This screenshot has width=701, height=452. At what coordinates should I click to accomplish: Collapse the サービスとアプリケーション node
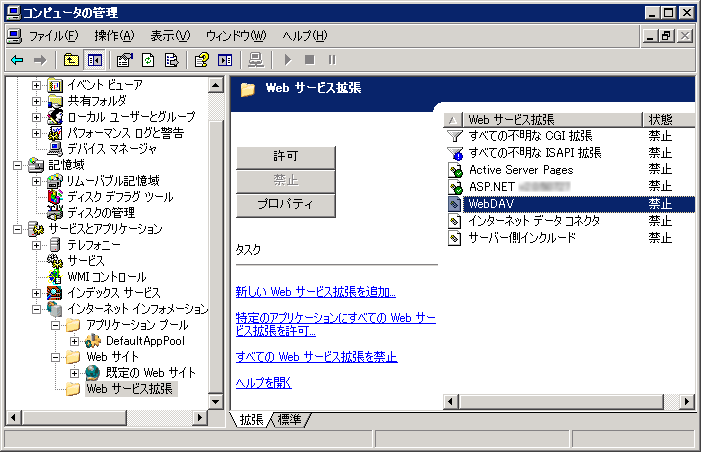pyautogui.click(x=17, y=229)
